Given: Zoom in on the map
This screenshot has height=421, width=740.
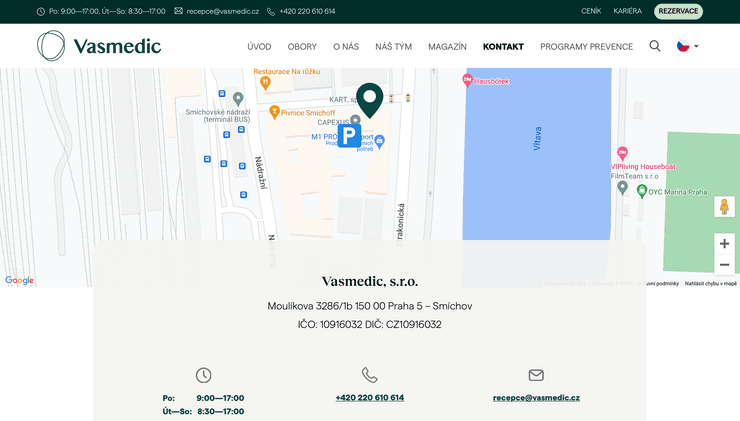Looking at the screenshot, I should [724, 243].
